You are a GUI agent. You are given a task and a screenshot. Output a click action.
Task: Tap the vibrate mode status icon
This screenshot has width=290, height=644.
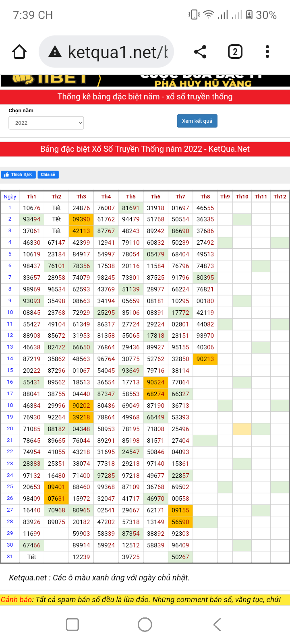194,15
